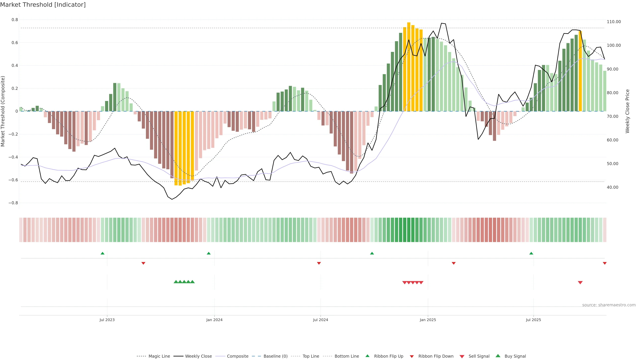
Task: Hide the Bottom Line series via legend
Action: pyautogui.click(x=346, y=356)
